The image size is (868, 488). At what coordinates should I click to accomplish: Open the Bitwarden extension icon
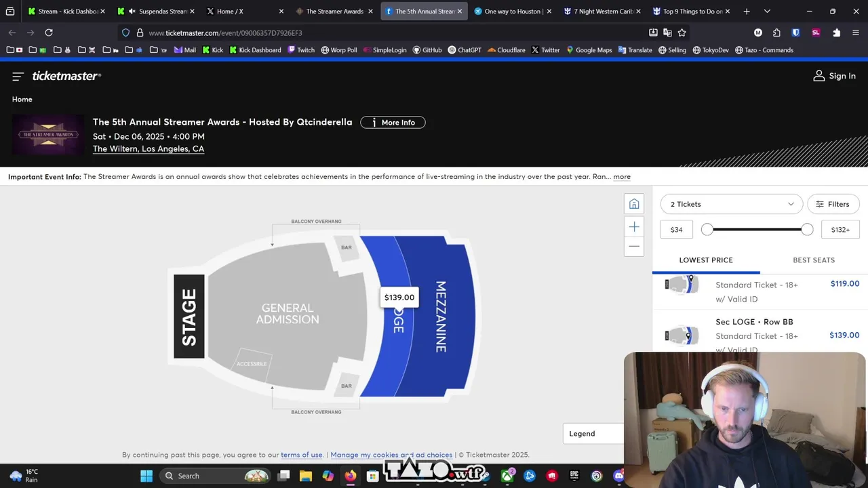[x=796, y=33]
